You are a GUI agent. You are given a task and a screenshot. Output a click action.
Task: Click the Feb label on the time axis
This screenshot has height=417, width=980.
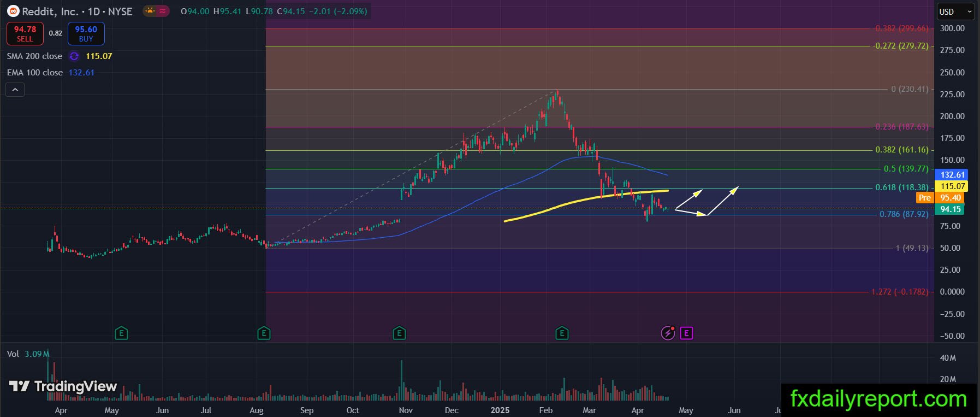(545, 410)
